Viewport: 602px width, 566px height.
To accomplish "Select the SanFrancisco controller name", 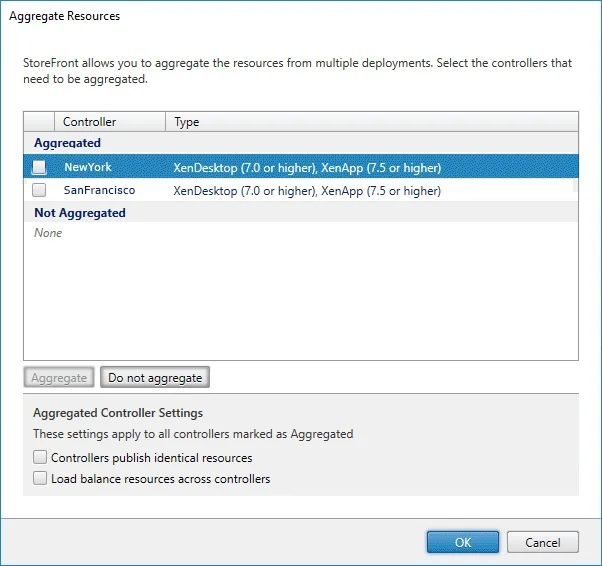I will [x=99, y=190].
